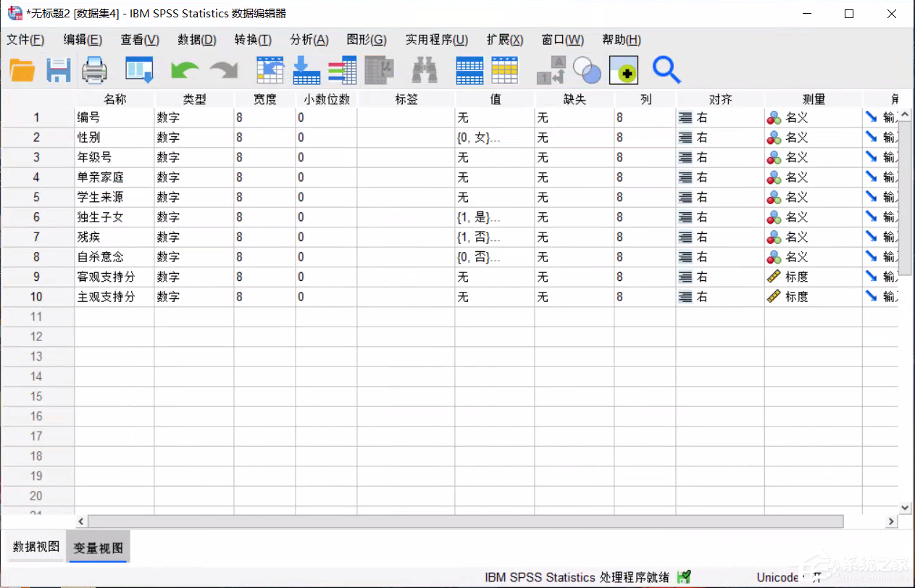Click the value labels cell for 独生子女
915x588 pixels.
click(494, 217)
